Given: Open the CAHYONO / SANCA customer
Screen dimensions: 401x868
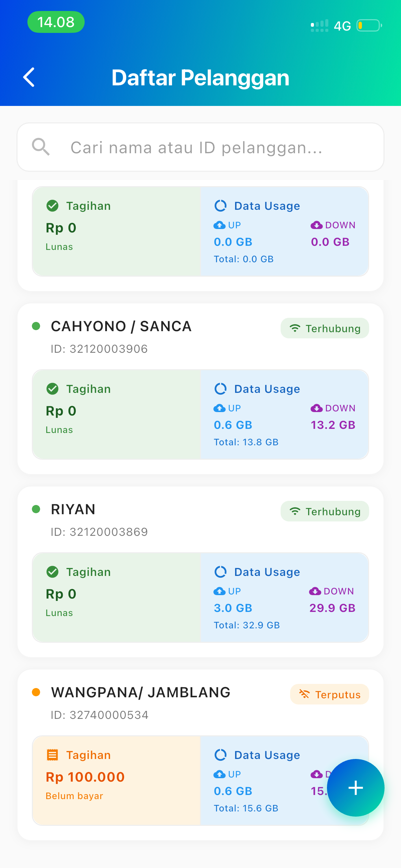Looking at the screenshot, I should pos(121,326).
